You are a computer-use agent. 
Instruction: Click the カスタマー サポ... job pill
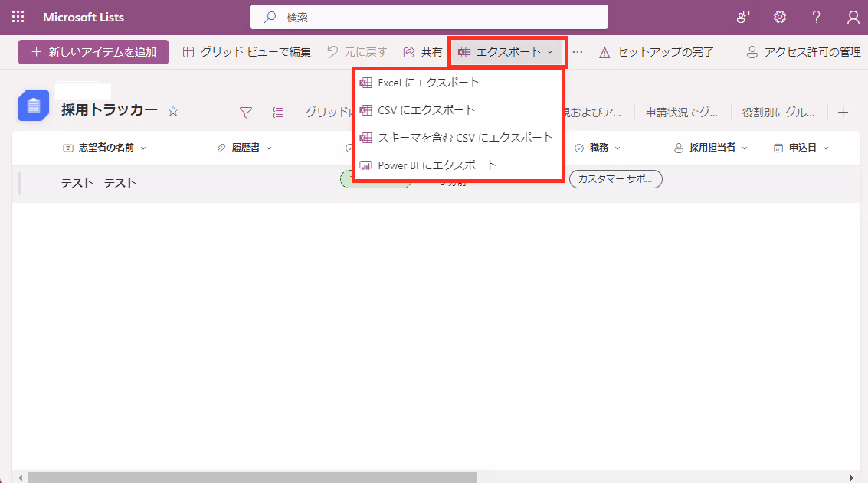click(616, 179)
